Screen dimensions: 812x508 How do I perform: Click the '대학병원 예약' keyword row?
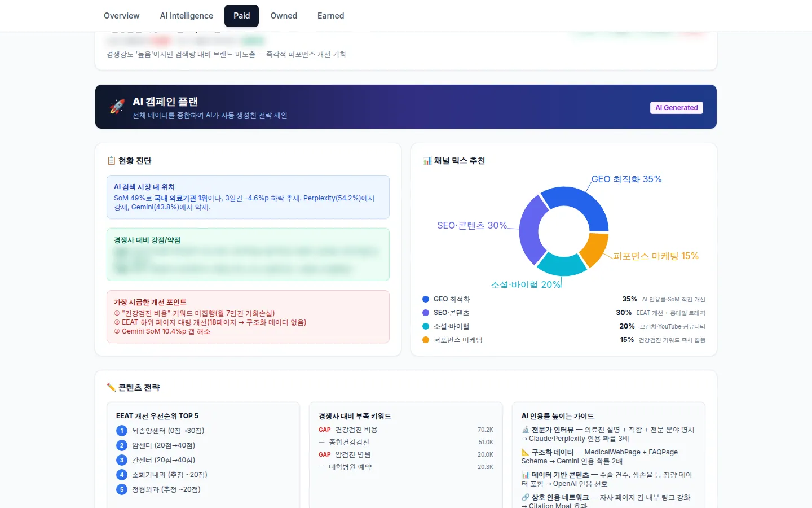pos(406,467)
